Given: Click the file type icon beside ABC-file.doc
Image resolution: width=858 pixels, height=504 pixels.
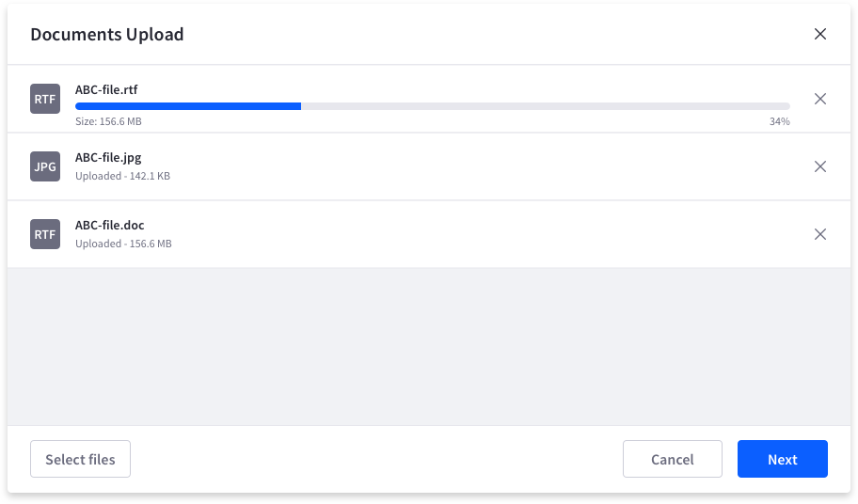Looking at the screenshot, I should tap(45, 234).
